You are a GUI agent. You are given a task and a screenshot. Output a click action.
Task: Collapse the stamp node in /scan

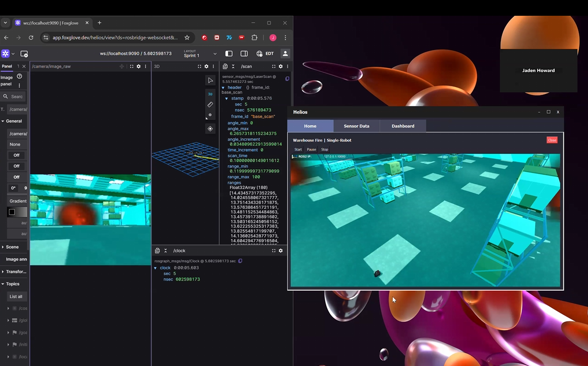[226, 98]
